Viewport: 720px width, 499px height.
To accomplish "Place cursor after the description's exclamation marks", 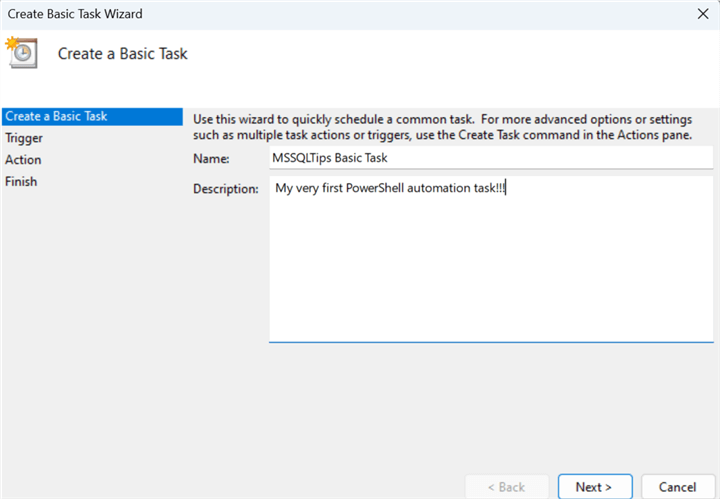I will click(x=507, y=188).
